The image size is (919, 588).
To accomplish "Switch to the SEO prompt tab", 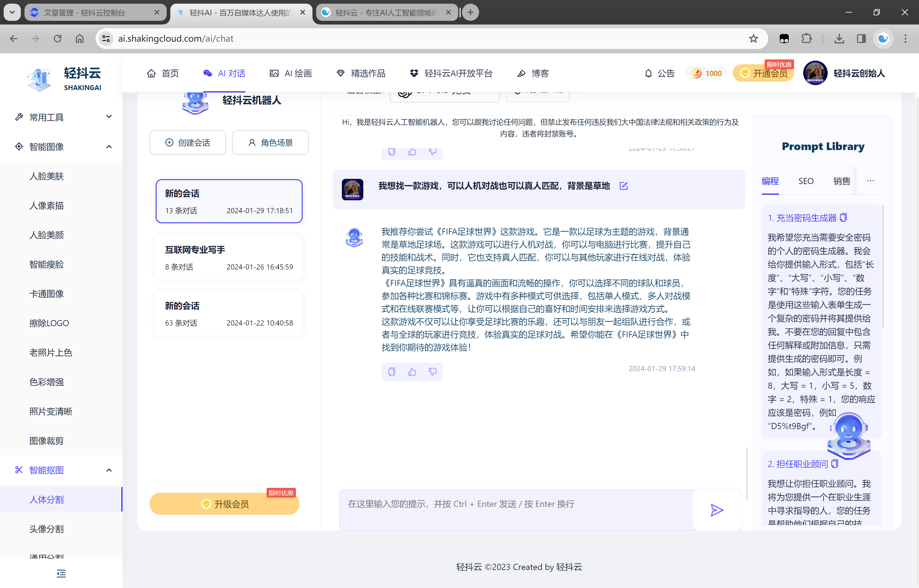I will click(x=806, y=181).
